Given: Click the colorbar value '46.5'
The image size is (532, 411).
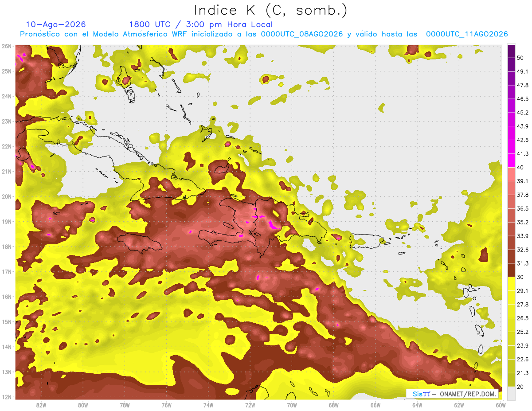Looking at the screenshot, I should click(522, 99).
